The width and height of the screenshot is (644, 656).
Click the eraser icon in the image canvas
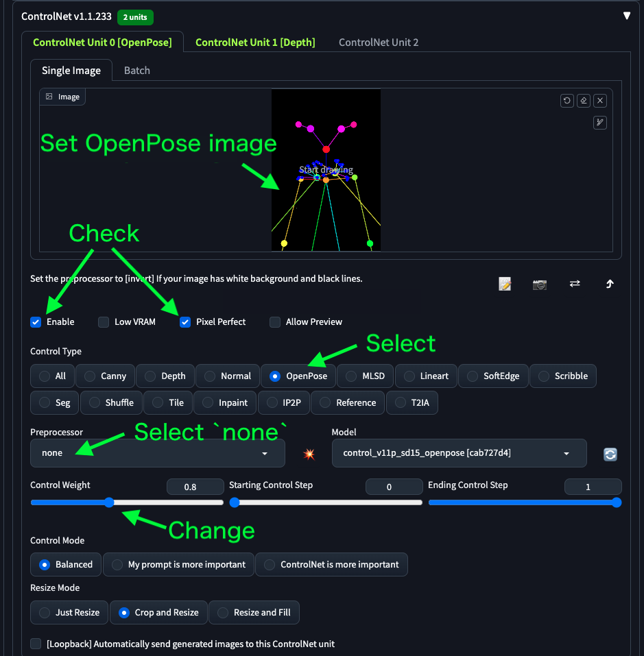(x=584, y=100)
